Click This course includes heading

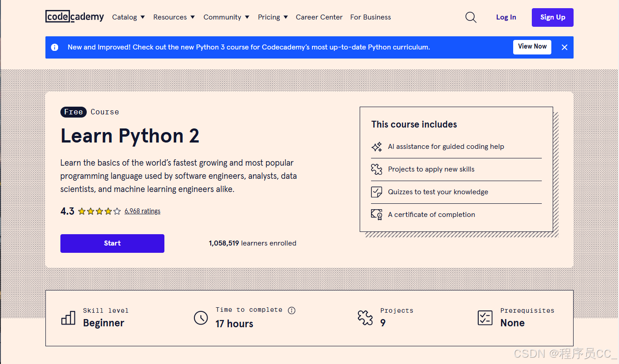click(414, 124)
